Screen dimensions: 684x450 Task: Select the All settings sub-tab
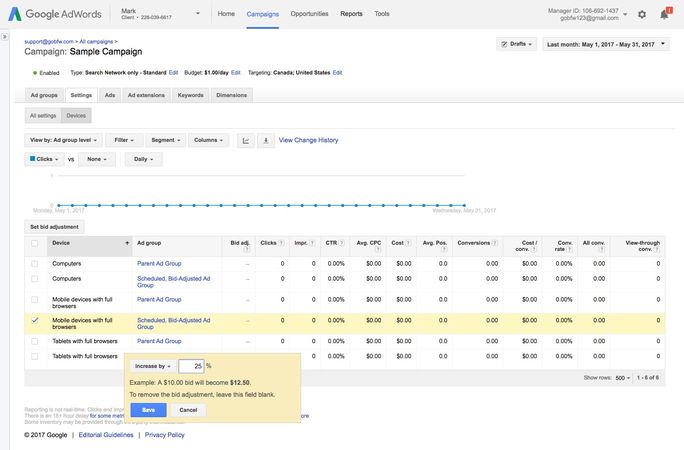pos(43,116)
